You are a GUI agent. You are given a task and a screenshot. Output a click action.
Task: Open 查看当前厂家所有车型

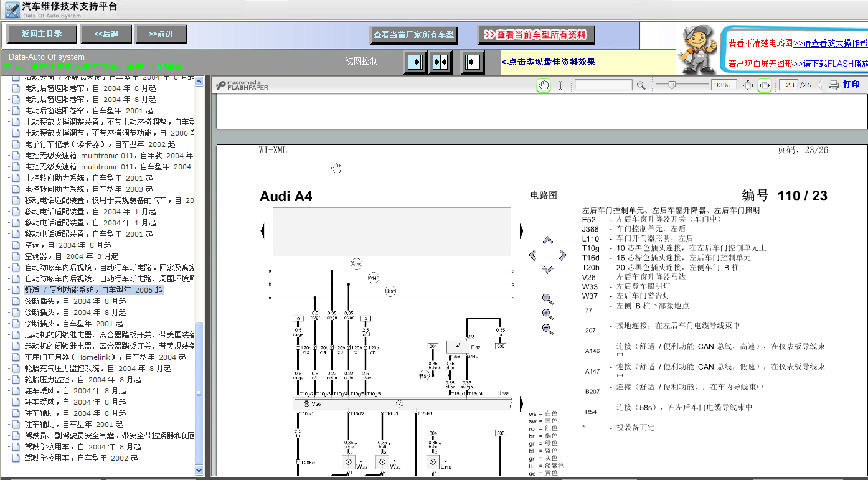413,35
